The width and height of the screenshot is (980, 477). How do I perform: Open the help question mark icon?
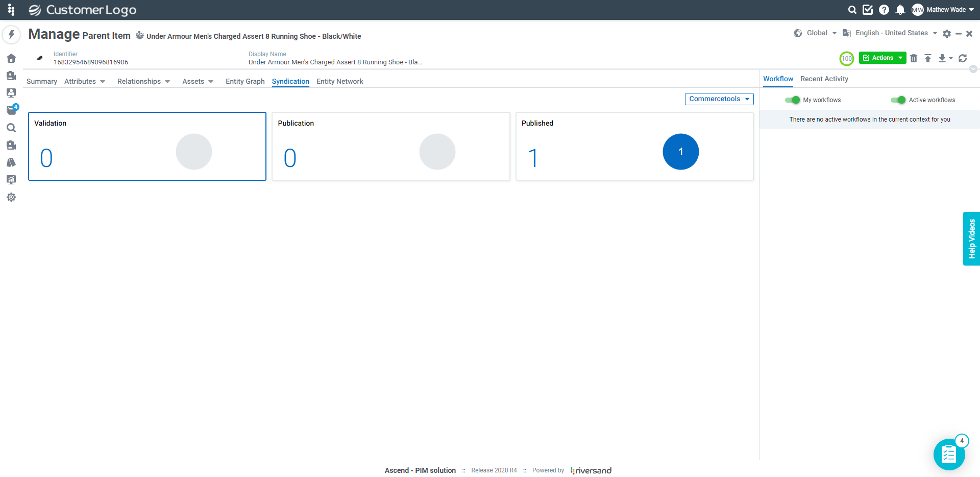tap(884, 10)
